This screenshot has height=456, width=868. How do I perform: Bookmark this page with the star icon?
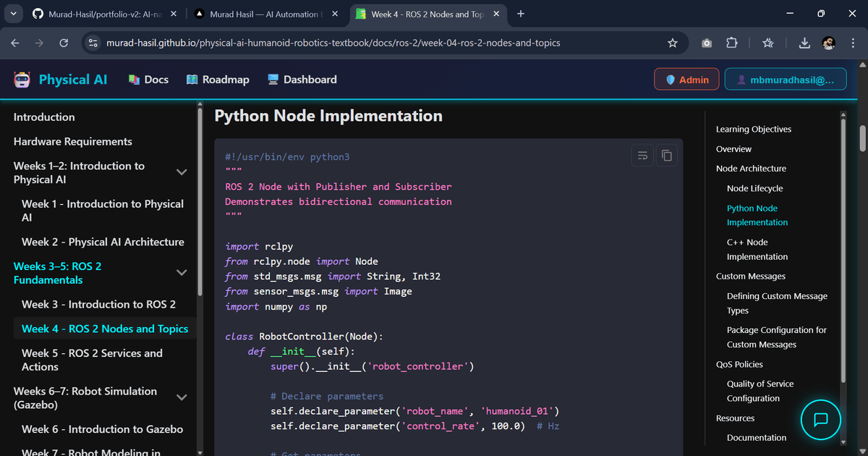click(673, 43)
